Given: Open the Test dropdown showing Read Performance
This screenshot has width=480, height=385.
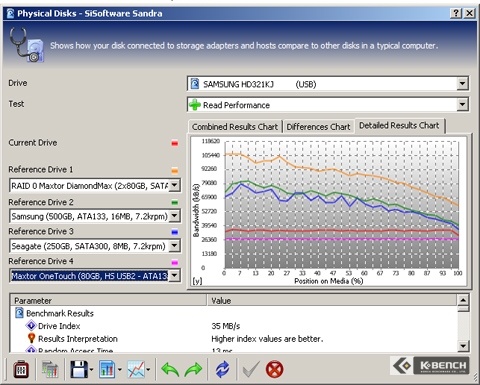Looking at the screenshot, I should (462, 105).
